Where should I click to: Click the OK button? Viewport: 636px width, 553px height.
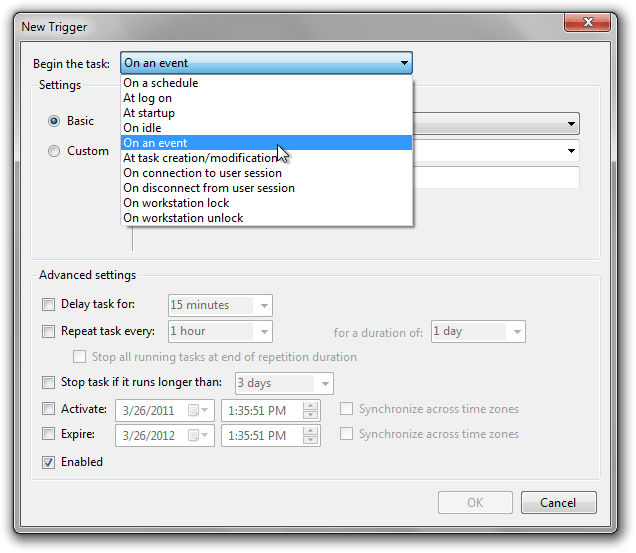coord(475,503)
